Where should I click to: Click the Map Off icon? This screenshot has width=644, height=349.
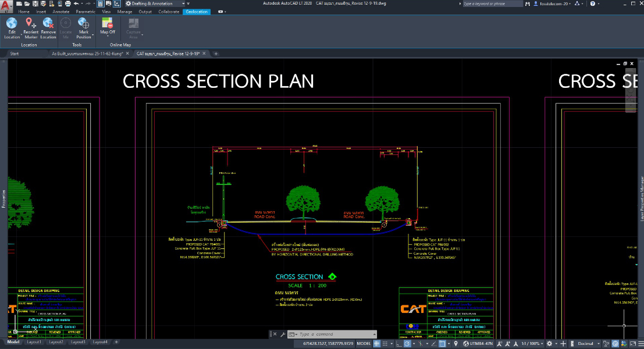coord(107,23)
